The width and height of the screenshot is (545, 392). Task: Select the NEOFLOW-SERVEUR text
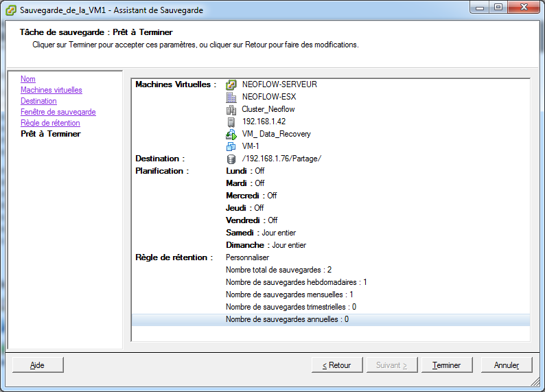click(x=279, y=84)
